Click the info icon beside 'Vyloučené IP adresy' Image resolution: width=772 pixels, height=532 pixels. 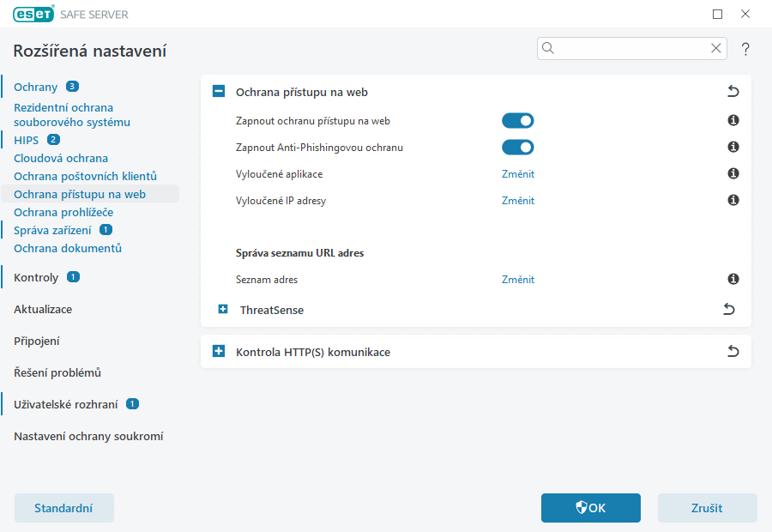tap(733, 200)
